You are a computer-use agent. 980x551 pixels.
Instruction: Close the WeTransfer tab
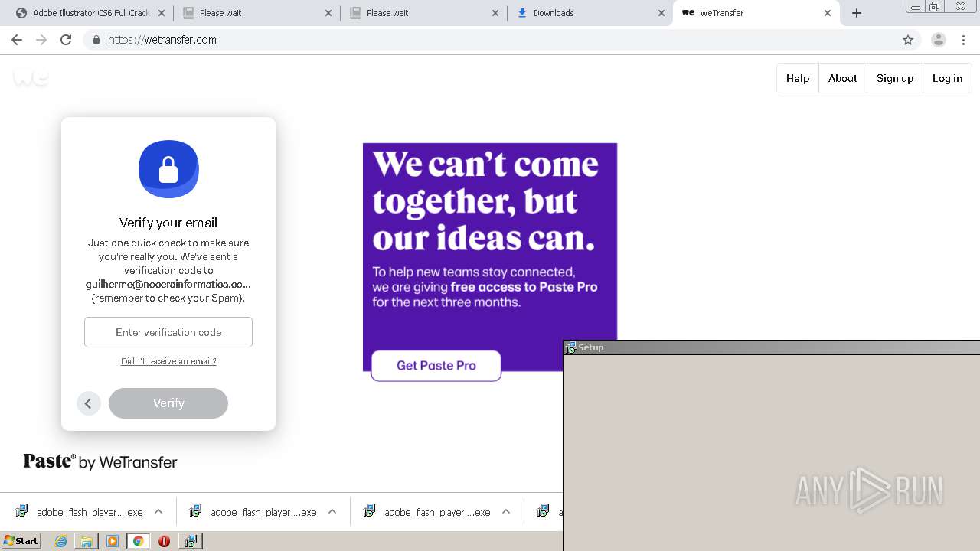point(828,13)
